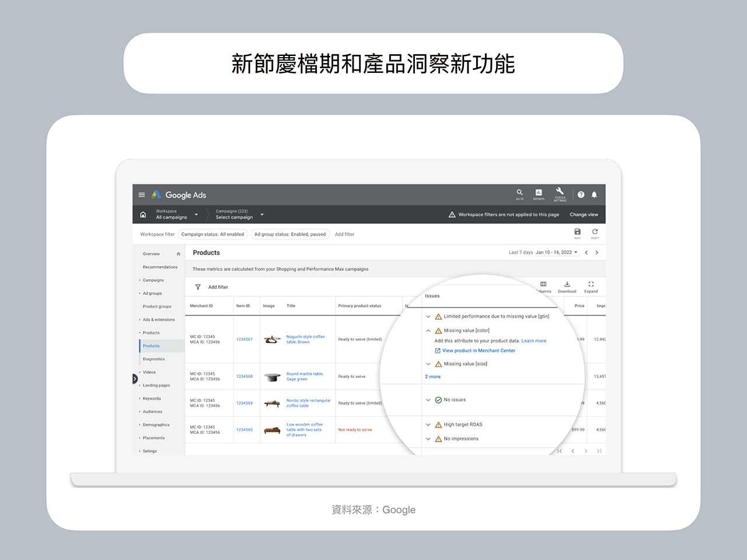The width and height of the screenshot is (747, 560).
Task: Open Audiences in the sidebar
Action: (x=152, y=412)
